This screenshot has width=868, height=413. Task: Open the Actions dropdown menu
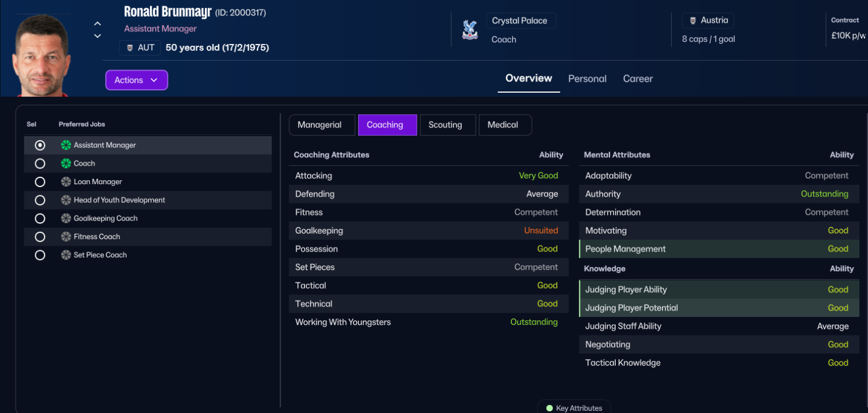(x=137, y=80)
